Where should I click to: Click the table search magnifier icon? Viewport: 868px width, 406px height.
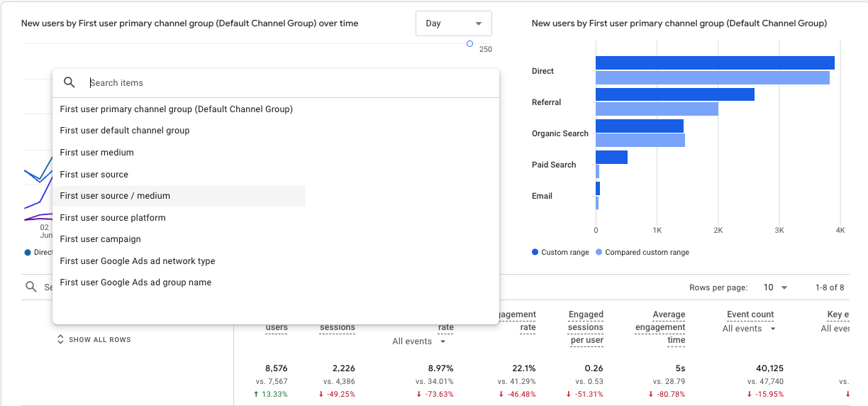pyautogui.click(x=31, y=287)
